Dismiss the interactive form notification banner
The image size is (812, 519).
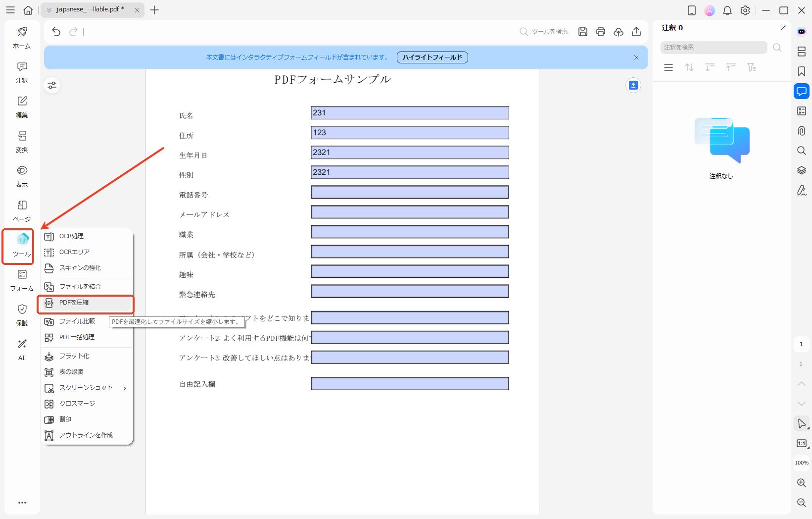tap(636, 57)
